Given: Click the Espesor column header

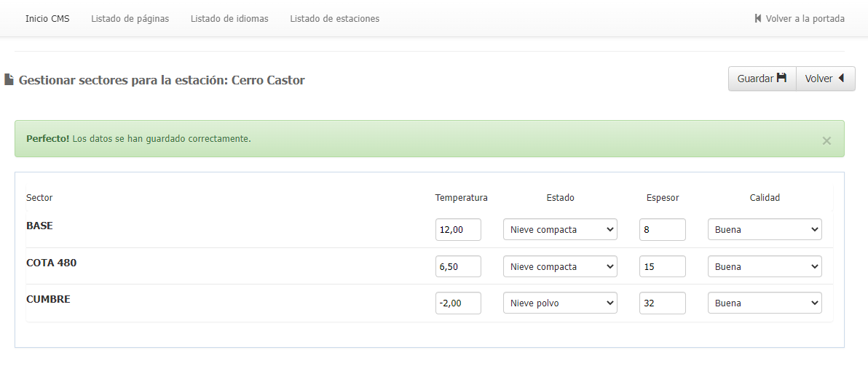Looking at the screenshot, I should 663,198.
